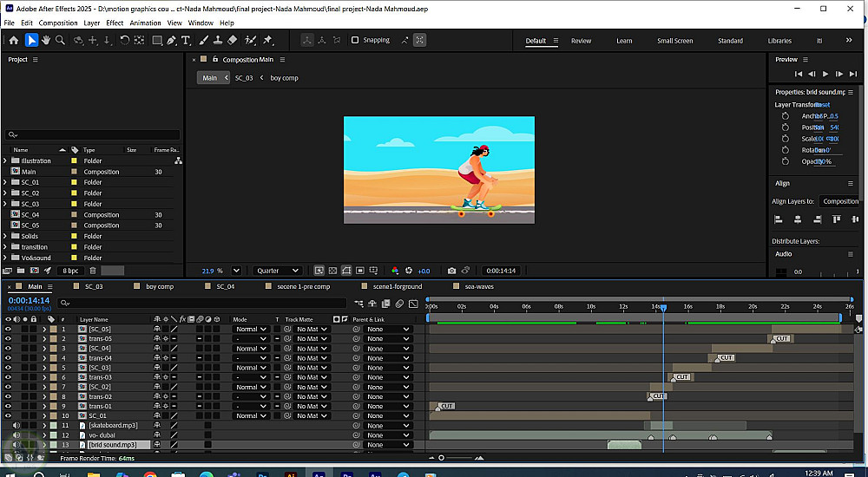Click the position stopwatch in Properties

[786, 127]
